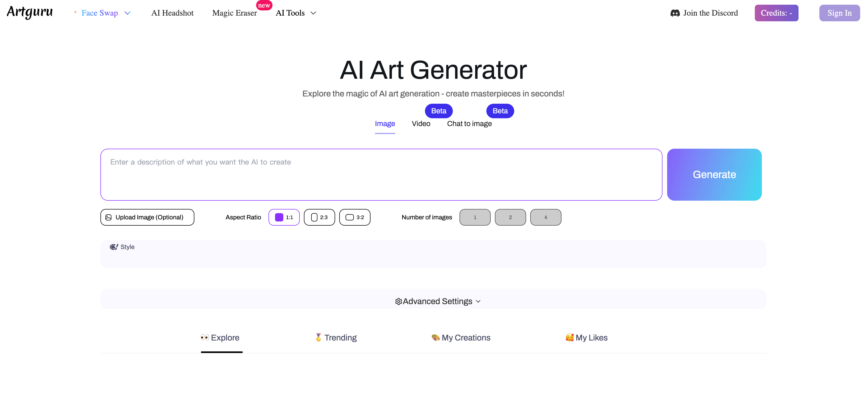
Task: Click the Number of images label
Action: 427,217
